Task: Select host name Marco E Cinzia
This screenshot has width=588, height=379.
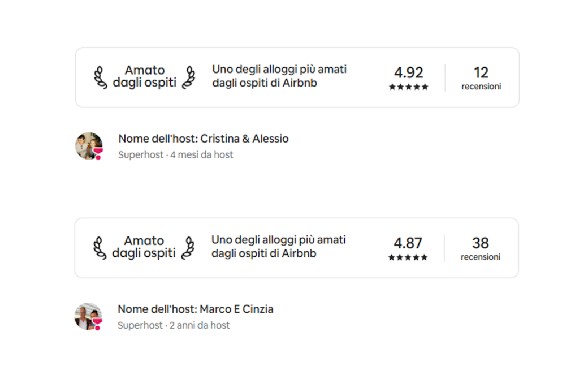Action: coord(237,309)
